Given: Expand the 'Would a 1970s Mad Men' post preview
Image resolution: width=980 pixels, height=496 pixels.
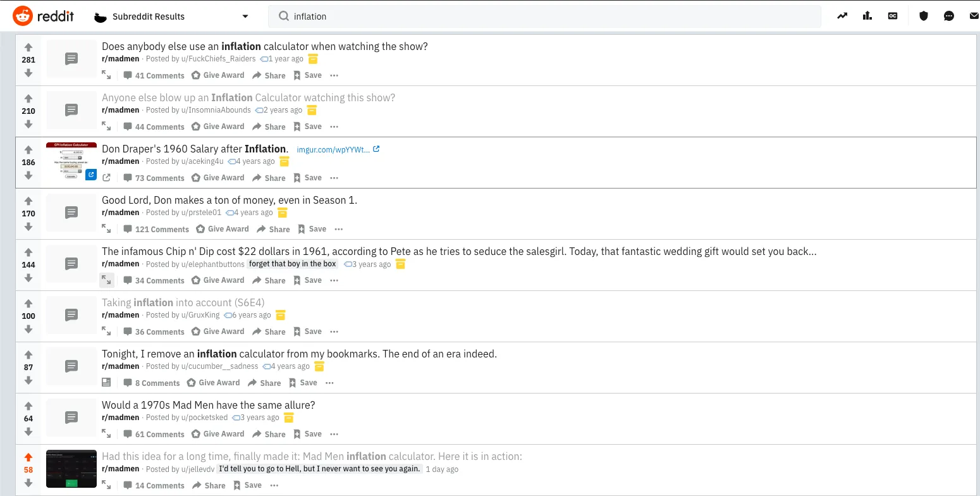Looking at the screenshot, I should pos(106,434).
